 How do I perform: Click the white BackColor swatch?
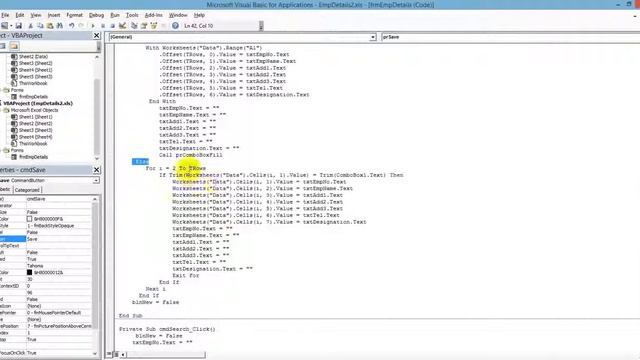tap(29, 219)
